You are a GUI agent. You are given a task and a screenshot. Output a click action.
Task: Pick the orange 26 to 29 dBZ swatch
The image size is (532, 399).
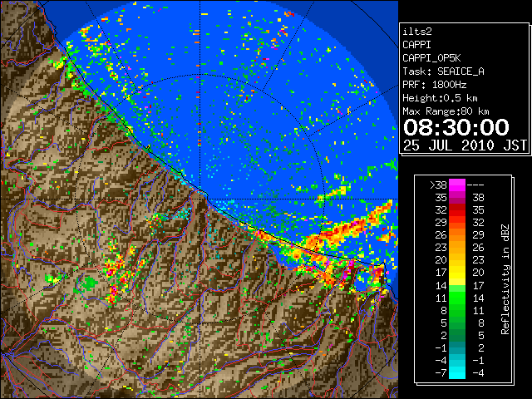(457, 235)
